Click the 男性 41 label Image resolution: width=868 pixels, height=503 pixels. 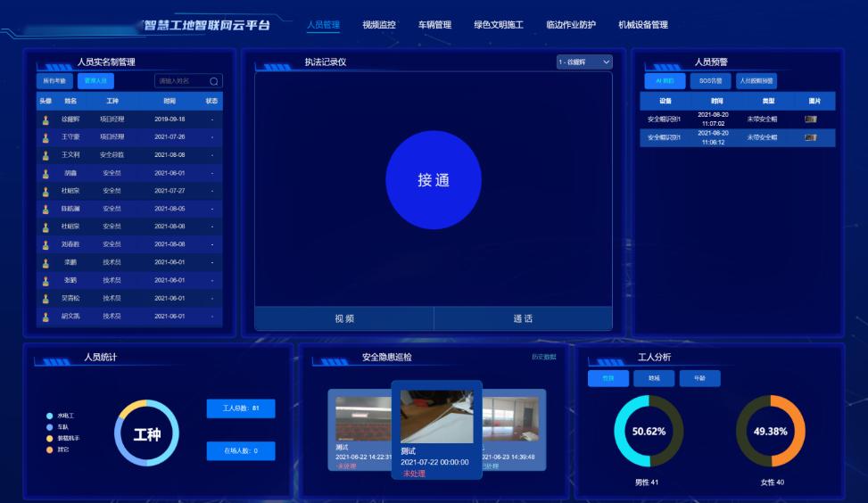[x=647, y=482]
